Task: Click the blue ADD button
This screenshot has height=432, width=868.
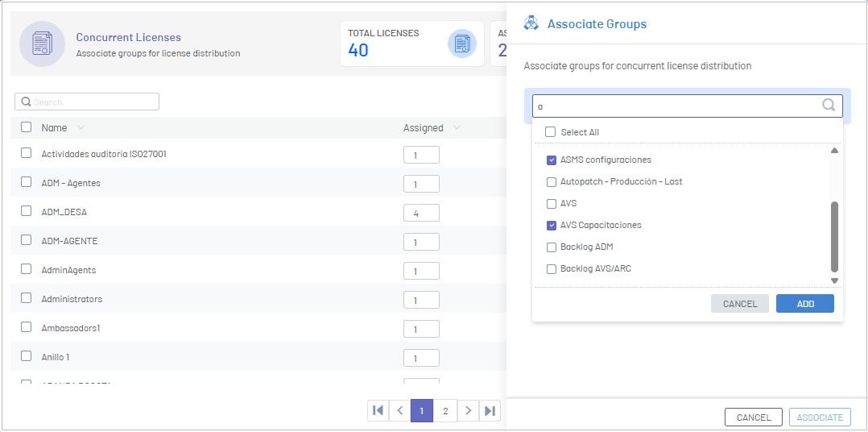Action: (x=805, y=304)
